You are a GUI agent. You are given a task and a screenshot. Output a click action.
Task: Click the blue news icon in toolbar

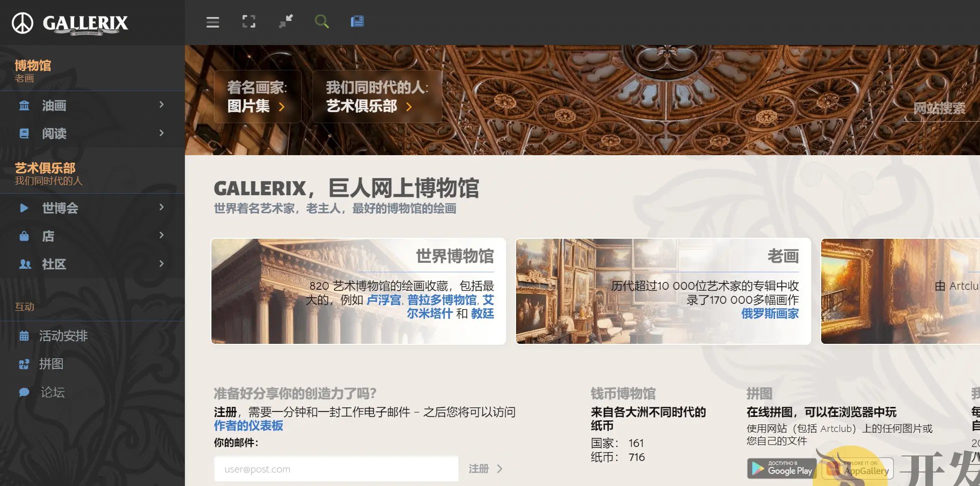click(x=357, y=22)
